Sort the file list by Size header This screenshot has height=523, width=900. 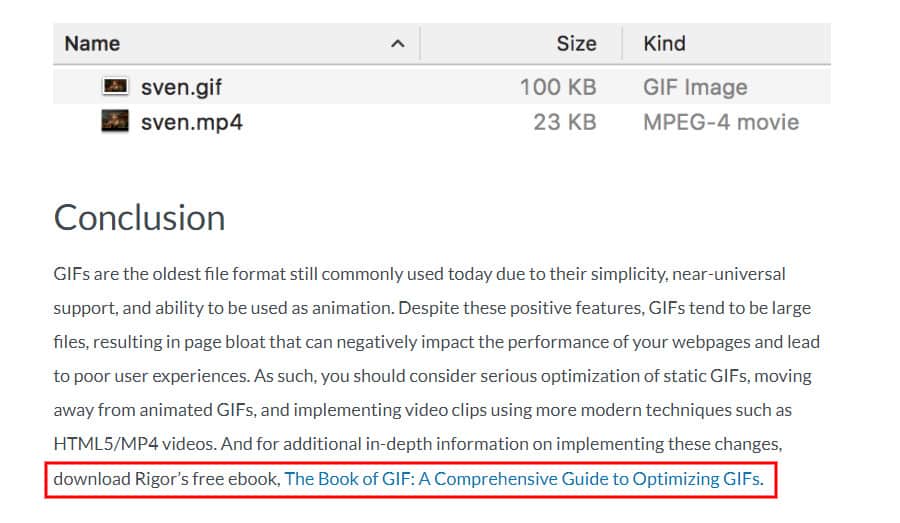point(576,44)
